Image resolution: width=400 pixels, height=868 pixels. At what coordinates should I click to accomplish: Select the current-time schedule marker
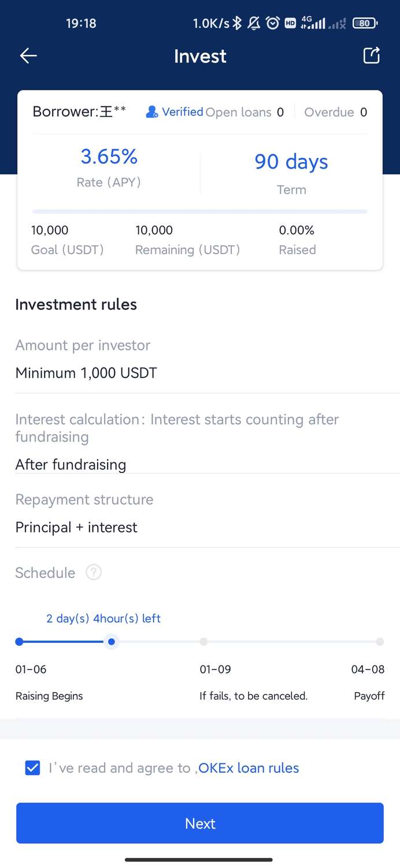pyautogui.click(x=112, y=641)
